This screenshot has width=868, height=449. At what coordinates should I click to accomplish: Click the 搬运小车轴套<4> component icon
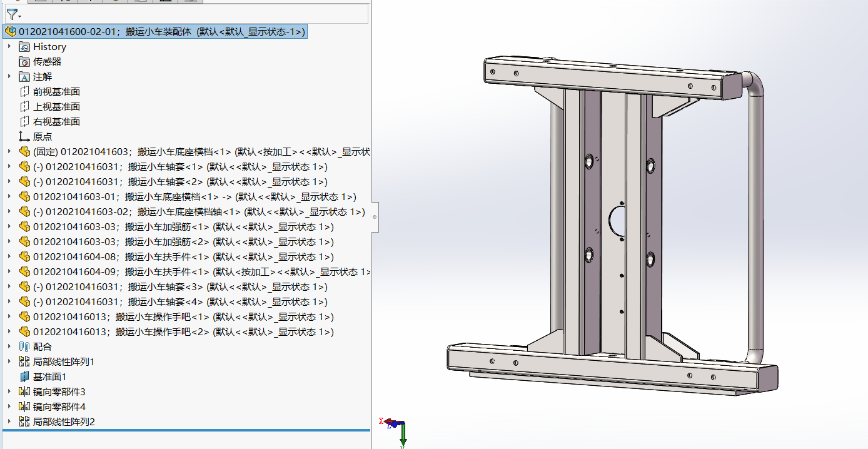[x=24, y=302]
